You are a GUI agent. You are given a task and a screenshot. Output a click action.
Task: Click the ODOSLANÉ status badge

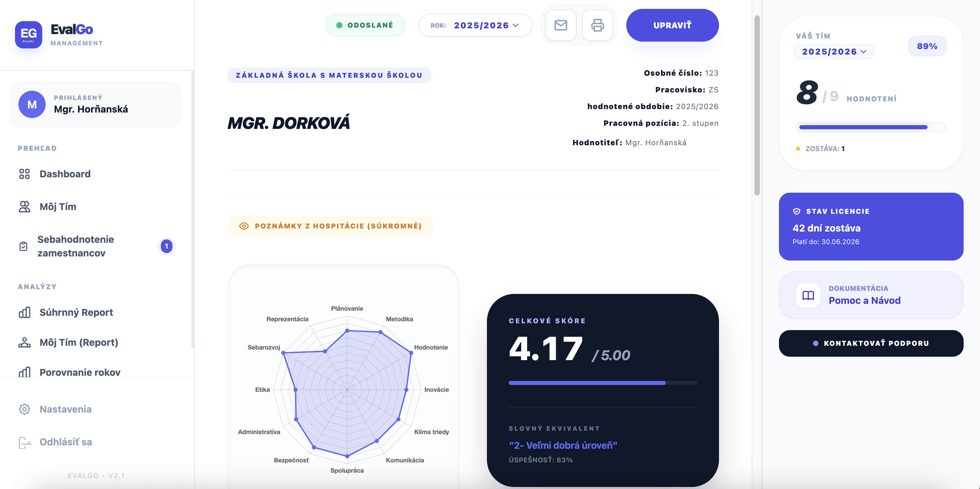pos(365,25)
